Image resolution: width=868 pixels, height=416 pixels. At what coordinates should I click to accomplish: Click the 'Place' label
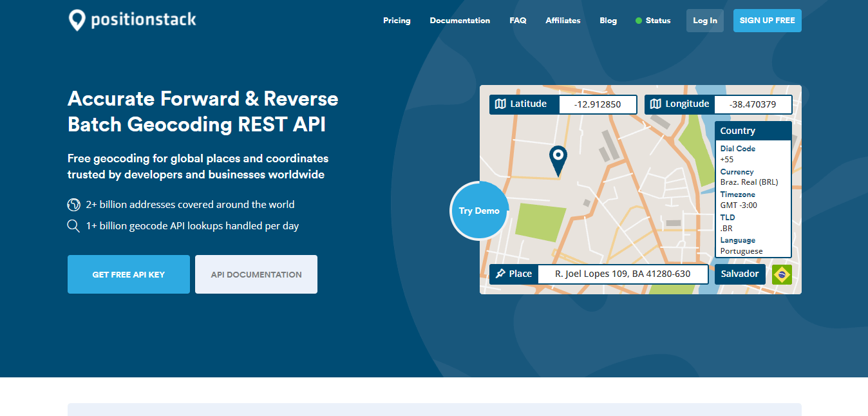[x=521, y=274]
